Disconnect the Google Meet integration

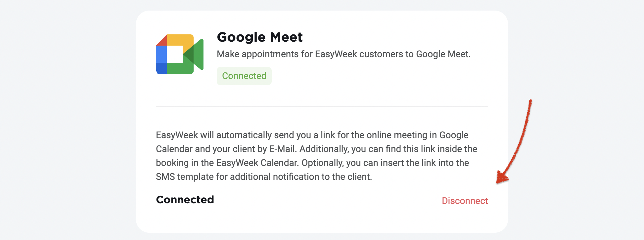(x=465, y=201)
